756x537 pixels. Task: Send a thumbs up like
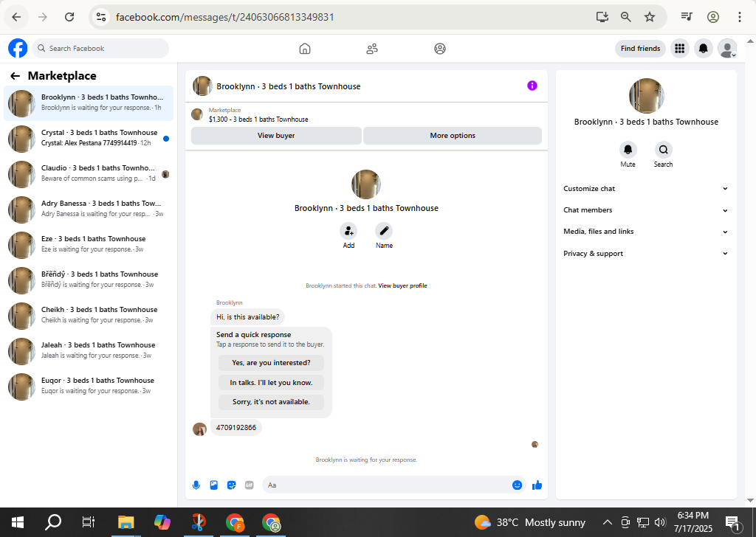click(x=537, y=485)
